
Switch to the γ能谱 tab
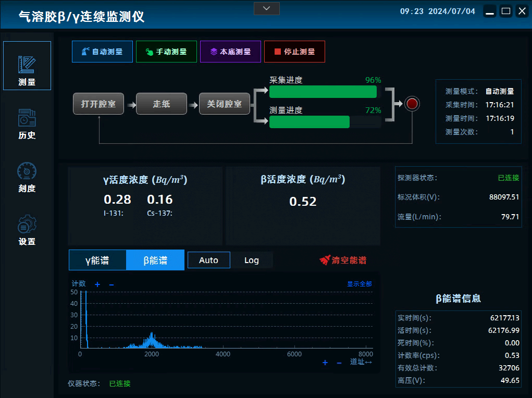click(97, 260)
